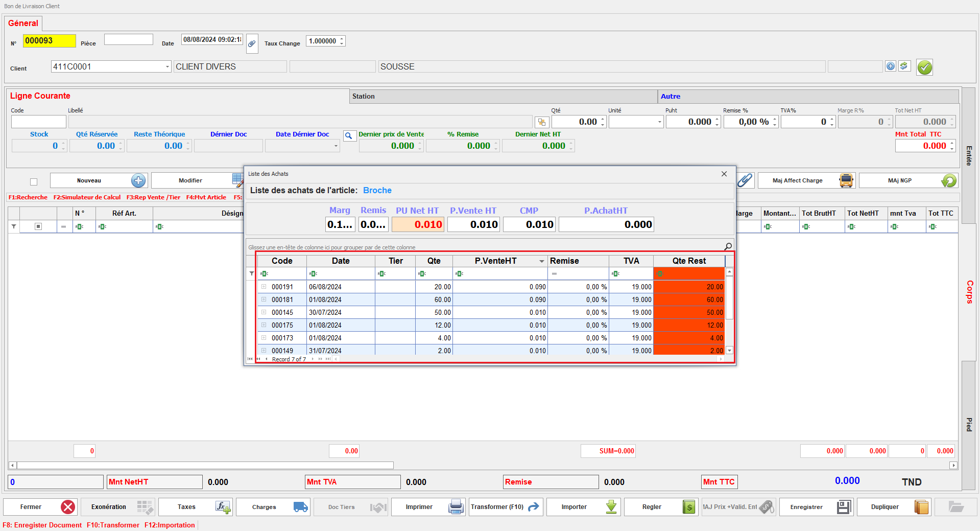Click the achats list vertical scrollbar down arrow
This screenshot has width=980, height=531.
[729, 351]
